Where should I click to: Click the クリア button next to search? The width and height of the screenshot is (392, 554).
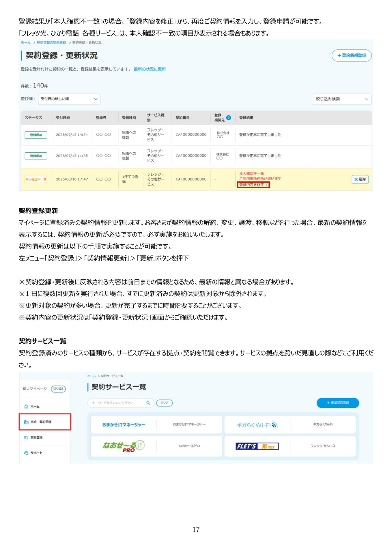(165, 403)
